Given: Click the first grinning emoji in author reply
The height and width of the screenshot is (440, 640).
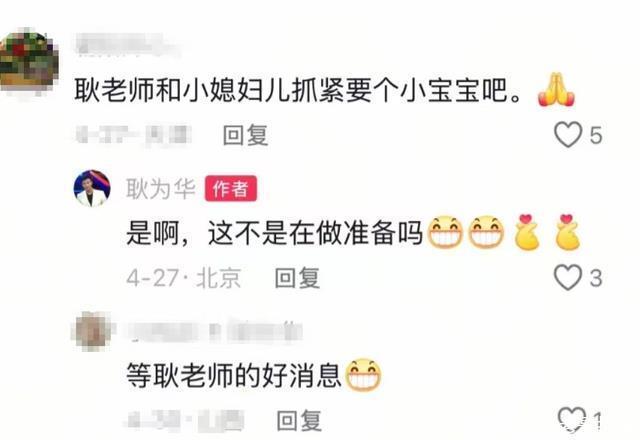Looking at the screenshot, I should [445, 232].
